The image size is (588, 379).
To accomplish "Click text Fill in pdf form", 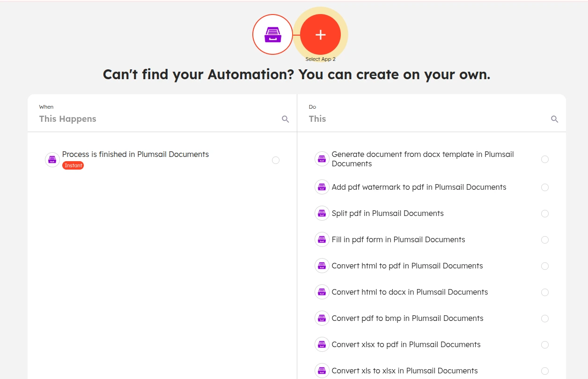I will [398, 240].
